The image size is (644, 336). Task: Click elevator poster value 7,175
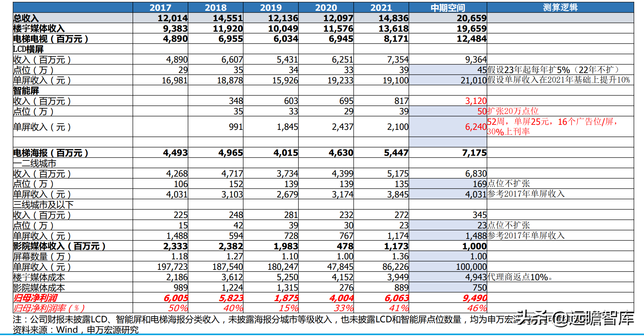coord(474,153)
